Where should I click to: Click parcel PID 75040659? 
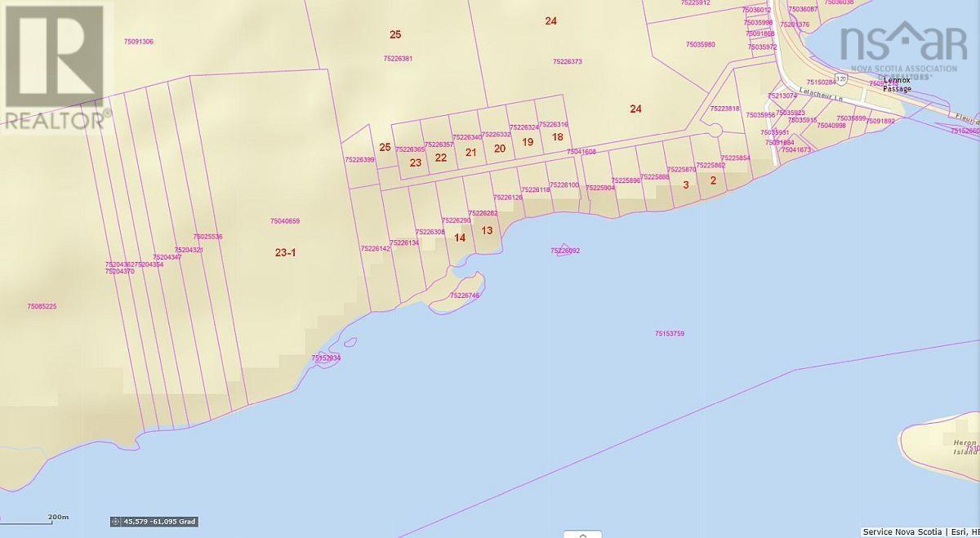(285, 220)
